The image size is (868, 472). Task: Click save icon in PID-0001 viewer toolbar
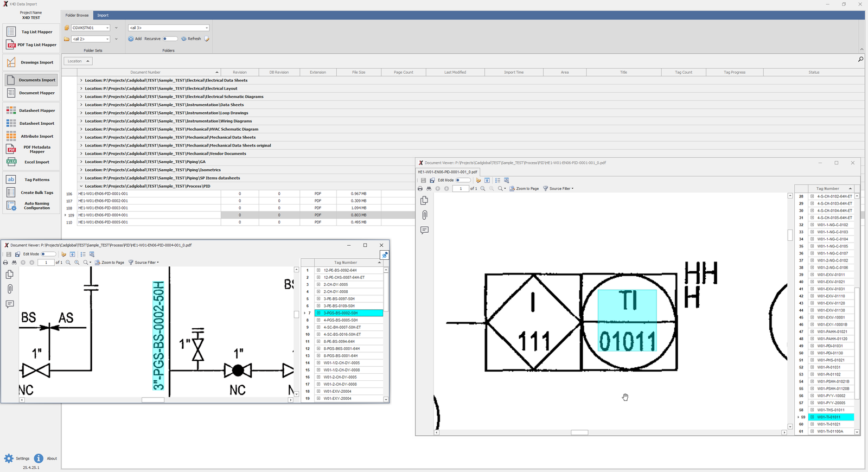pos(423,180)
